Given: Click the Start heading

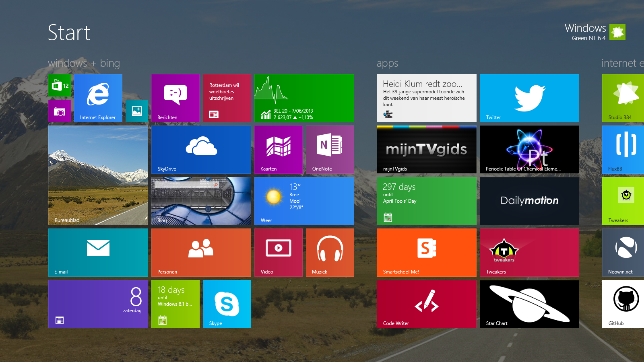Looking at the screenshot, I should [69, 33].
